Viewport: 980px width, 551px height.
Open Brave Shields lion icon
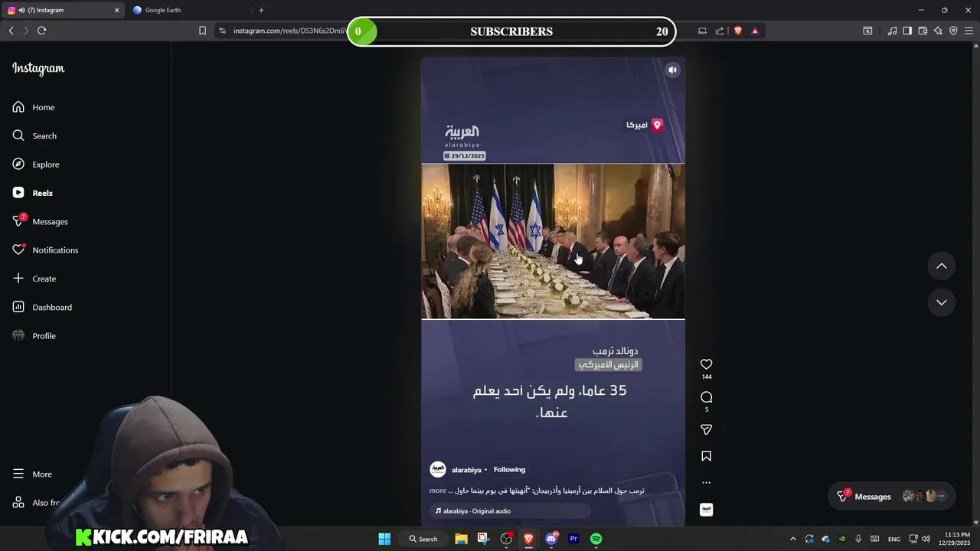point(738,31)
